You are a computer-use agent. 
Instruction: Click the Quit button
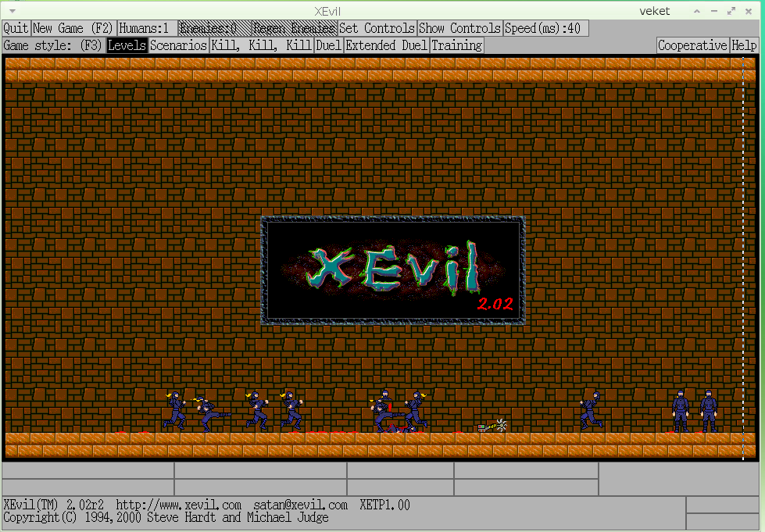pyautogui.click(x=16, y=28)
